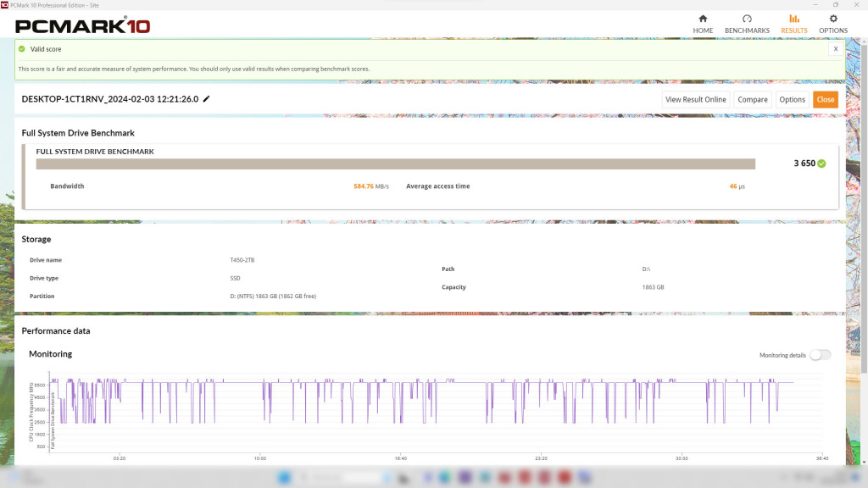Viewport: 868px width, 488px height.
Task: Open the OPTIONS section in the top navigation
Action: [833, 25]
